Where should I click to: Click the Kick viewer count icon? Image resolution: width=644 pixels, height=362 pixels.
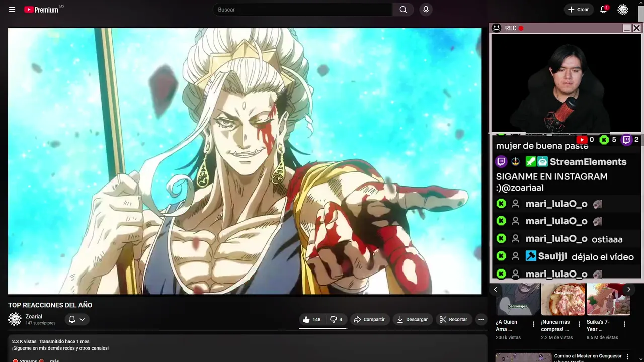[604, 140]
